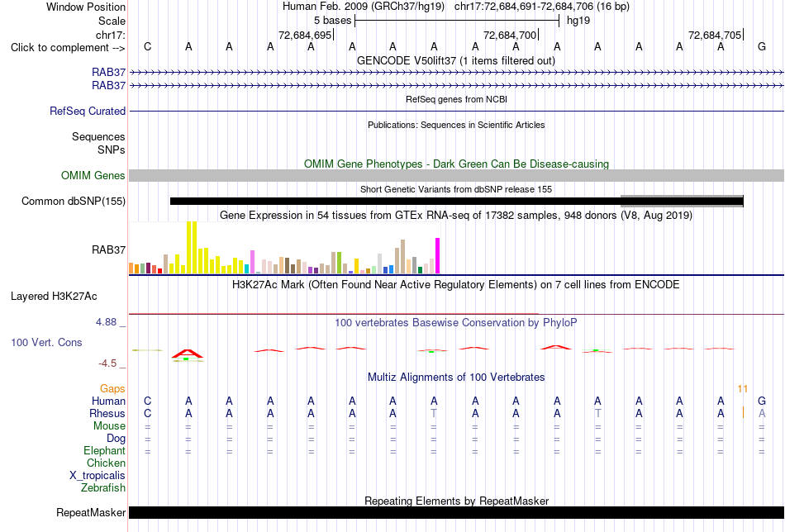Select the Mouse alignment row label
The height and width of the screenshot is (532, 785).
coord(109,426)
